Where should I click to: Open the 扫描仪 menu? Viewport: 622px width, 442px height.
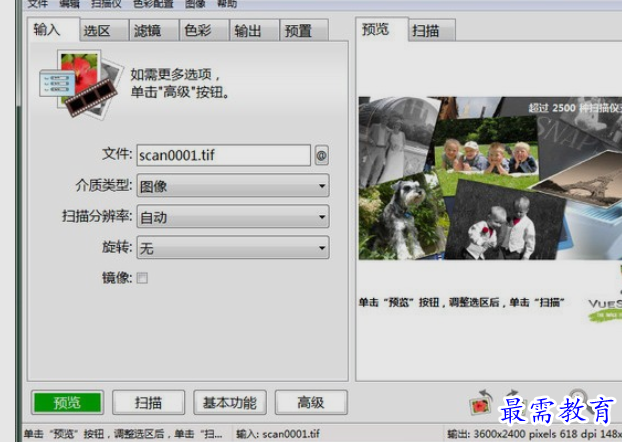click(106, 4)
